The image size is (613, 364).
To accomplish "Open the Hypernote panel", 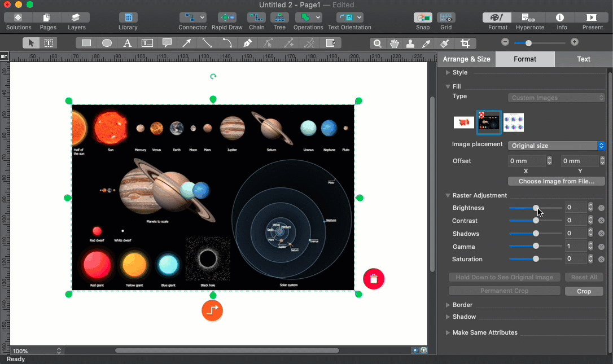I will click(x=529, y=17).
